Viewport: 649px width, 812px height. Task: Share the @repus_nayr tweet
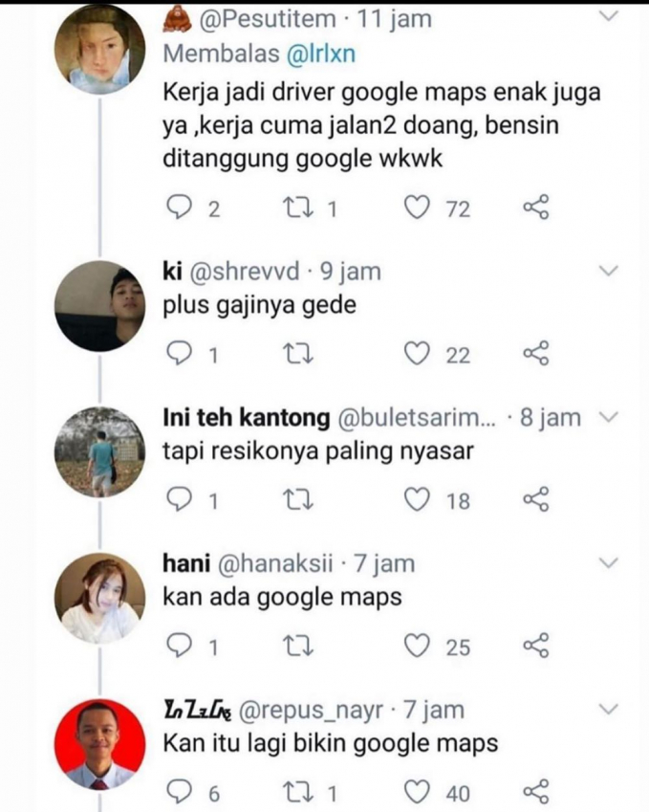[x=536, y=792]
